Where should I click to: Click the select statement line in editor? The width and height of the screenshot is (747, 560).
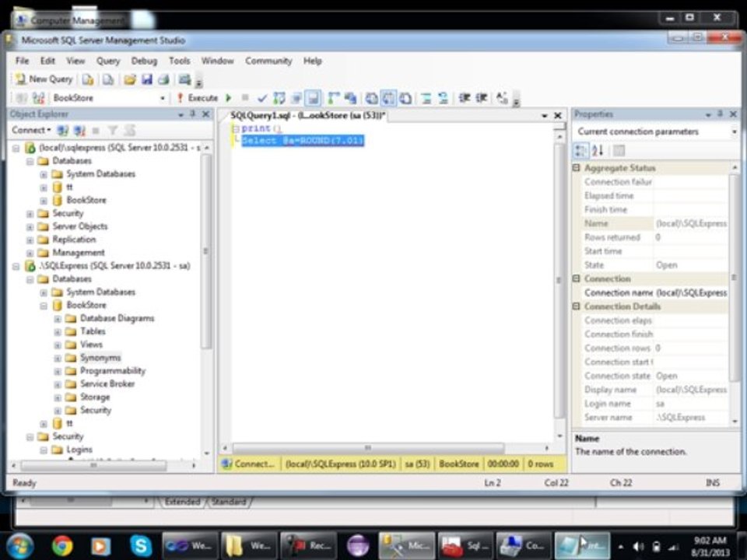[x=303, y=141]
